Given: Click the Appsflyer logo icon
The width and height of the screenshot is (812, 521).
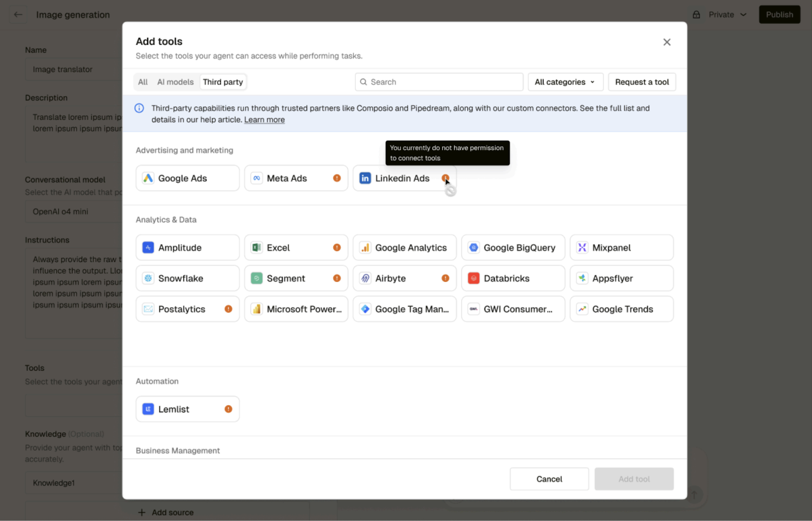Looking at the screenshot, I should pos(582,278).
